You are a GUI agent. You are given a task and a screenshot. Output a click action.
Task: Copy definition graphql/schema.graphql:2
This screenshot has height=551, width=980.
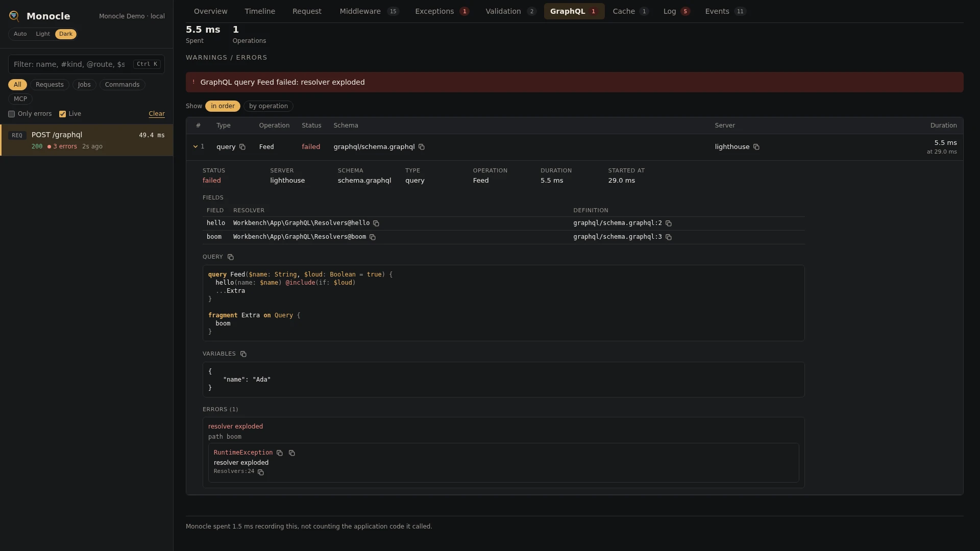tap(669, 223)
